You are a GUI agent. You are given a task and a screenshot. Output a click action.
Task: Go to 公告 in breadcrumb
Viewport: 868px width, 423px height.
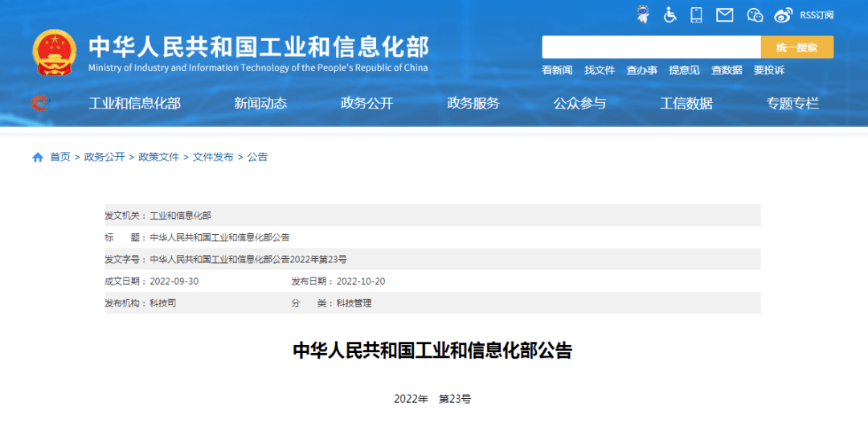(257, 158)
